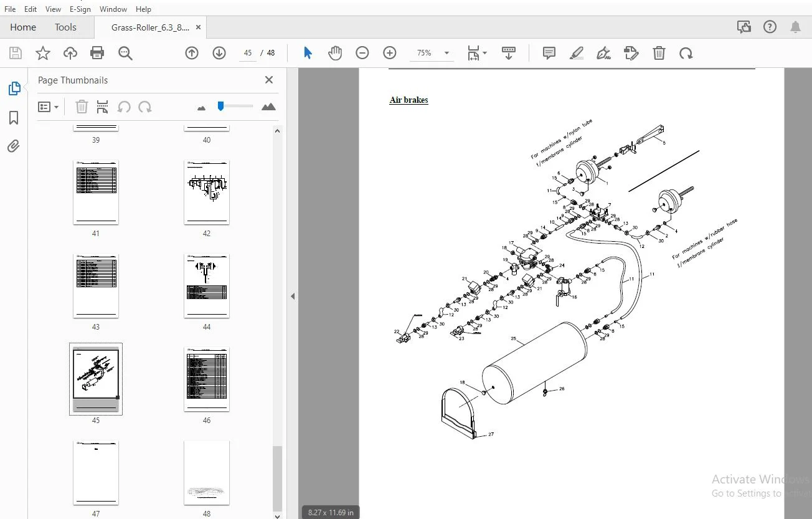Open the E-Sign menu

point(80,9)
